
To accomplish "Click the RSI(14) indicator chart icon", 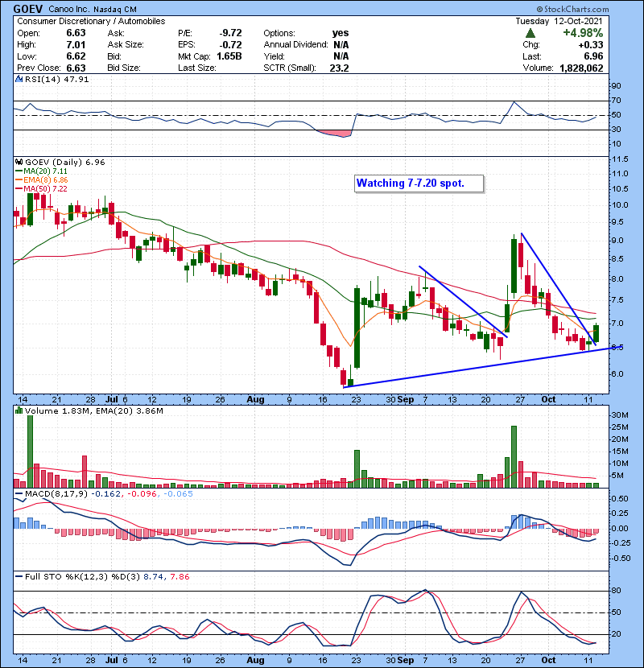I will pos(19,79).
